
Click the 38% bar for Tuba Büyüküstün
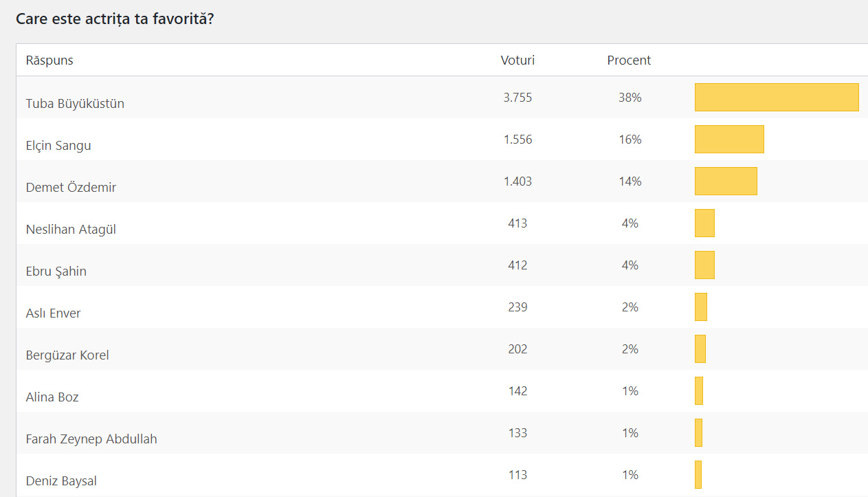pyautogui.click(x=777, y=98)
